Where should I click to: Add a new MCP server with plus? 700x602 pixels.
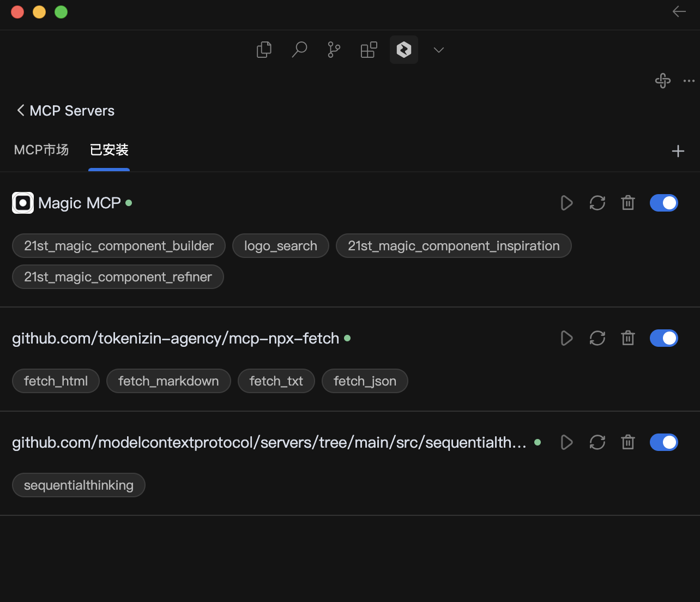tap(678, 151)
